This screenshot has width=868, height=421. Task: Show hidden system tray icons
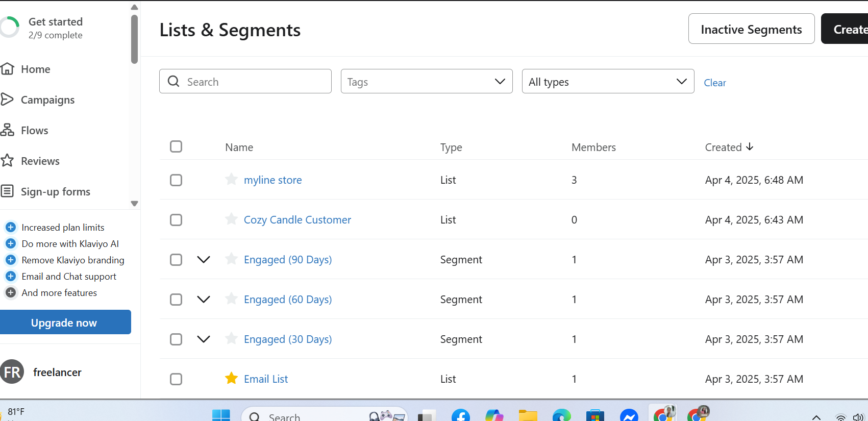(x=816, y=417)
